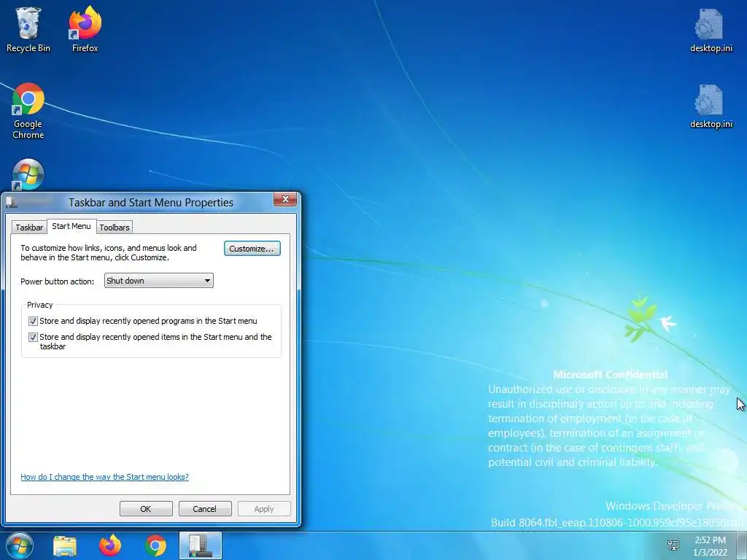The width and height of the screenshot is (747, 560).
Task: Open File Explorer from the taskbar
Action: coord(65,546)
